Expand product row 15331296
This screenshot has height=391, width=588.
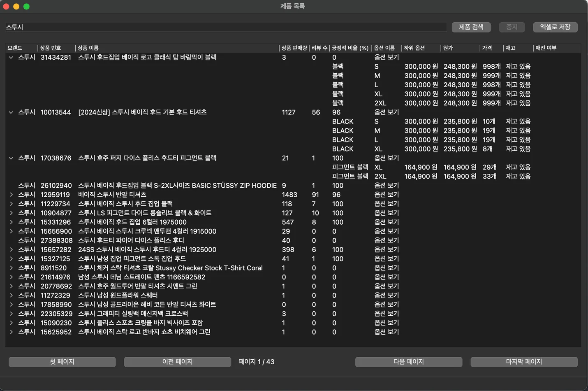[x=11, y=222]
